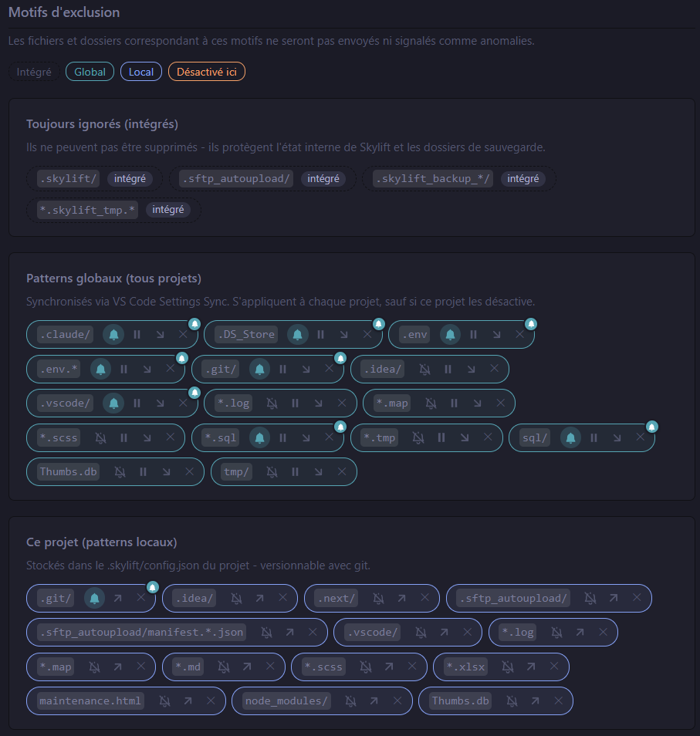The image size is (700, 736).
Task: Pause the global *.scss pattern
Action: tap(124, 438)
